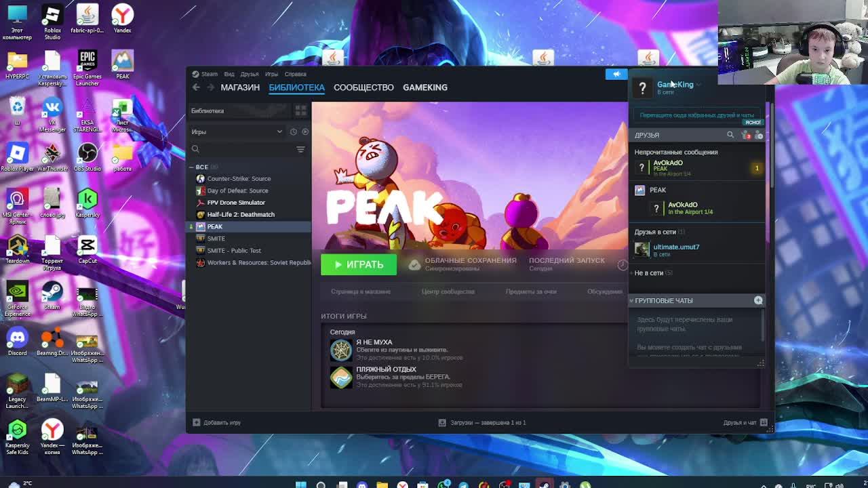This screenshot has width=868, height=488.
Task: Open the БИБЛИОТЕКА tab
Action: tap(296, 87)
